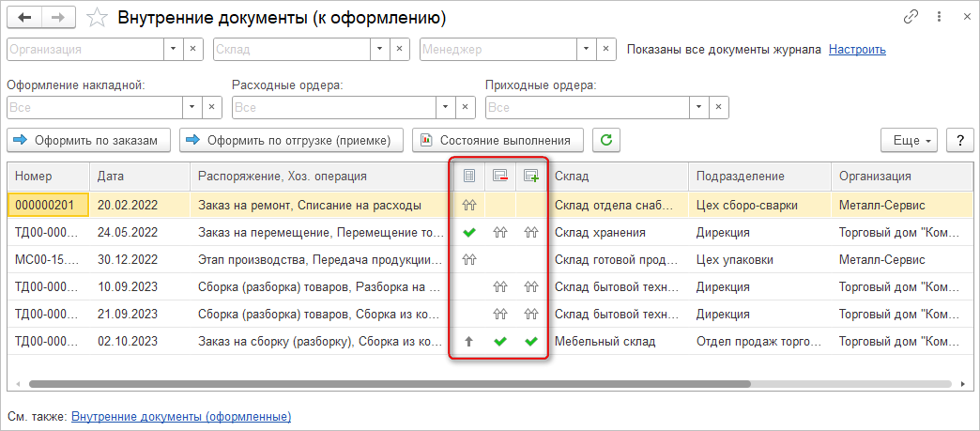Clear the Организация filter with X
This screenshot has height=431, width=980.
tap(192, 50)
